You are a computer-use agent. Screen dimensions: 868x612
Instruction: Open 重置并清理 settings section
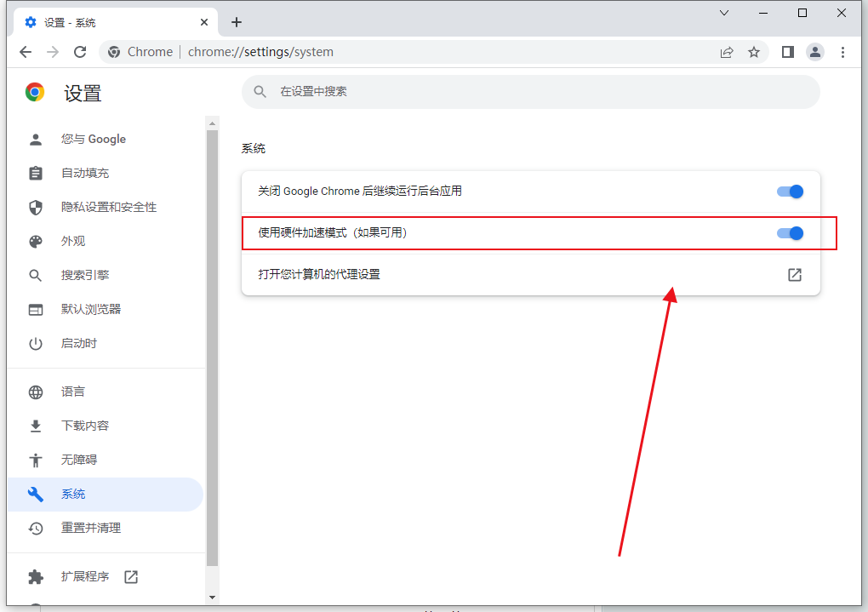click(x=106, y=529)
